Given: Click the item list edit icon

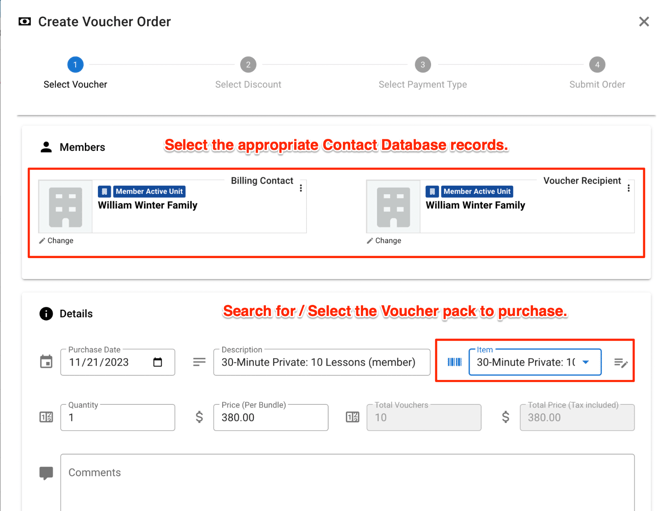Looking at the screenshot, I should (621, 362).
